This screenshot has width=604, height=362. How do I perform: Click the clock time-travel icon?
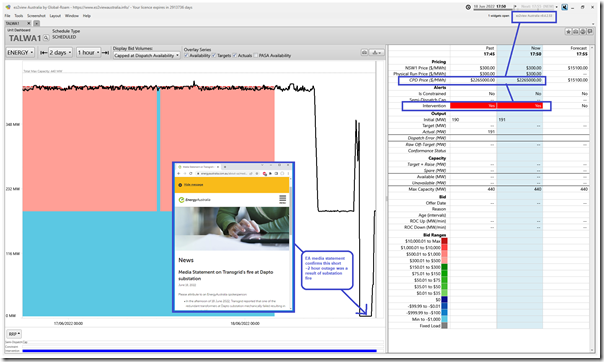(468, 7)
